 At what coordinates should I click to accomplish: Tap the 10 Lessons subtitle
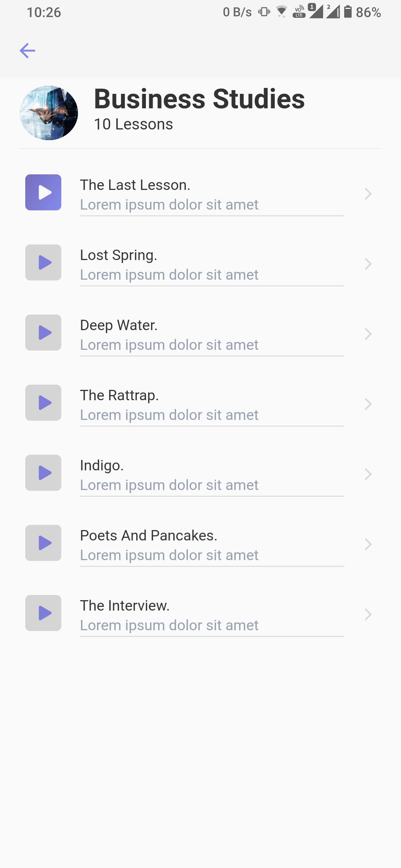pyautogui.click(x=133, y=124)
